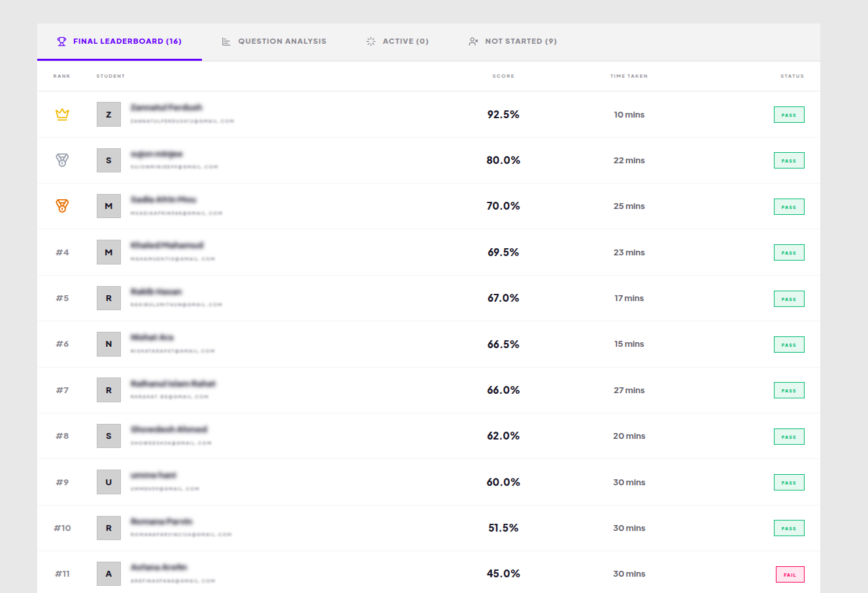This screenshot has width=868, height=593.
Task: Open the Final Leaderboard (16) tab
Action: [x=120, y=41]
